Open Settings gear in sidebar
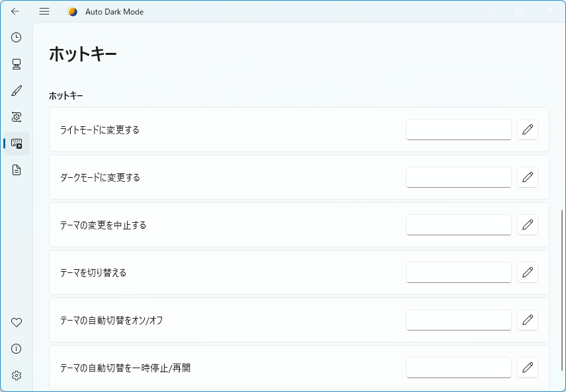Image resolution: width=566 pixels, height=392 pixels. (17, 375)
